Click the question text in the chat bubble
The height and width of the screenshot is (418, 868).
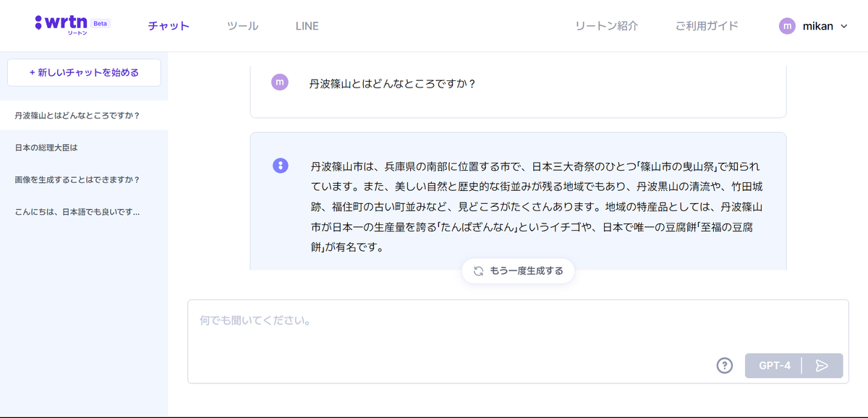click(393, 84)
